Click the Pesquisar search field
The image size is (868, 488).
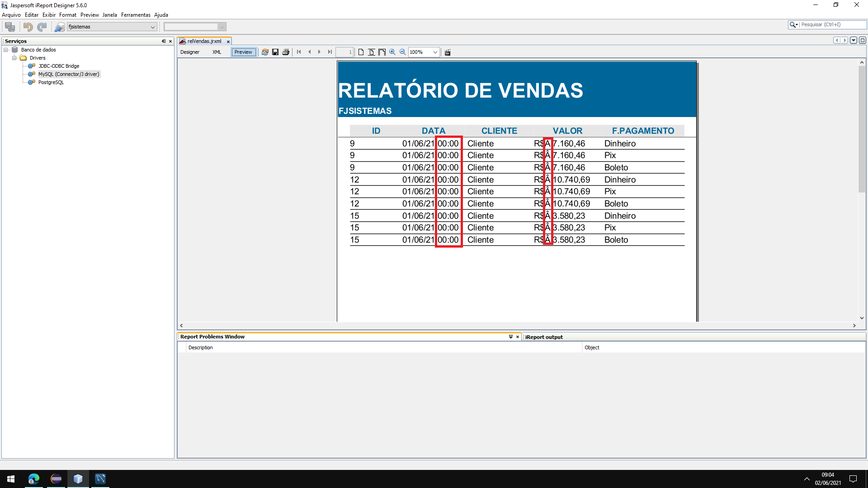click(831, 24)
